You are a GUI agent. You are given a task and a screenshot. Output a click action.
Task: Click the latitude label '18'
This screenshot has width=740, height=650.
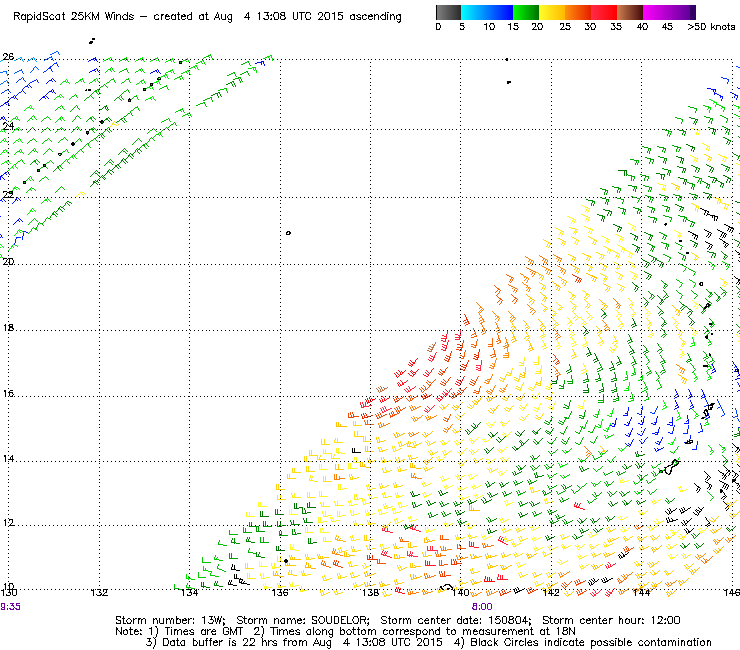tap(8, 328)
